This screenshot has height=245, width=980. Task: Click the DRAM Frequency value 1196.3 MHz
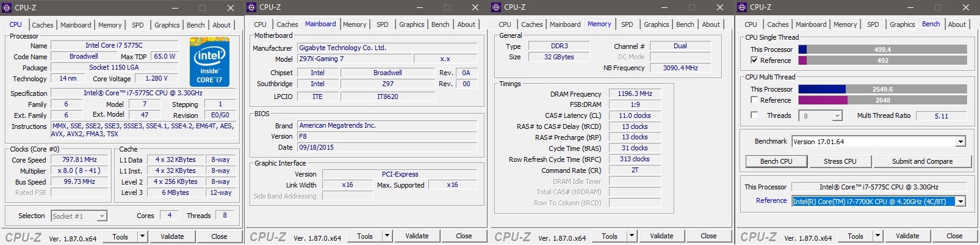(635, 93)
